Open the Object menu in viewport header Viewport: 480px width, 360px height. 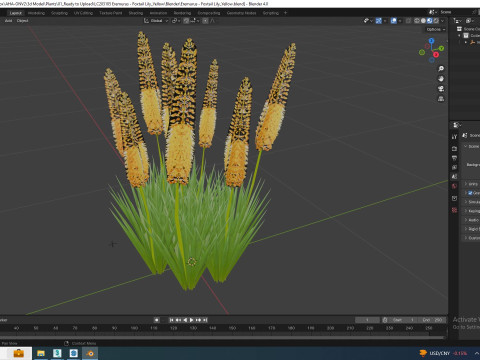tap(22, 21)
